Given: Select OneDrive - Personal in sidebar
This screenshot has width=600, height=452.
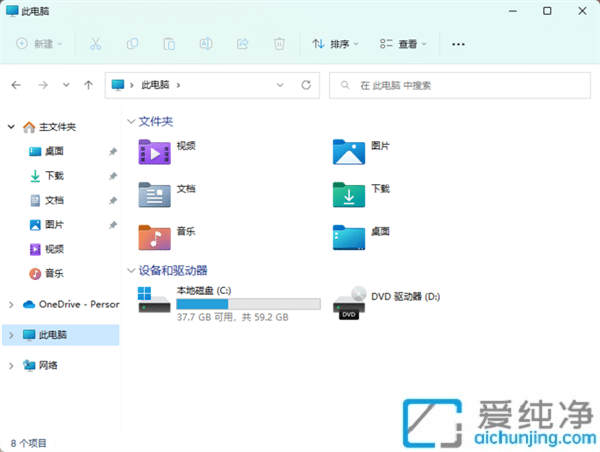Looking at the screenshot, I should tap(71, 304).
